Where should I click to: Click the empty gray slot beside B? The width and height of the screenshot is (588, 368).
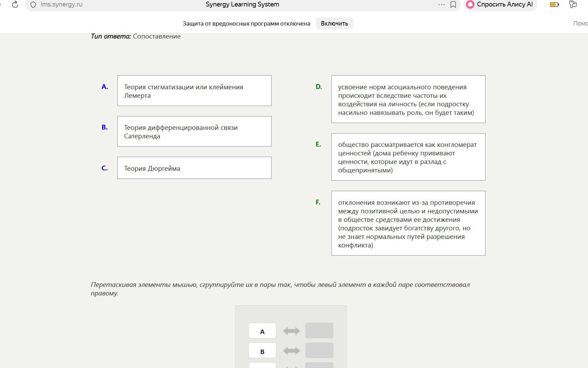pyautogui.click(x=319, y=350)
